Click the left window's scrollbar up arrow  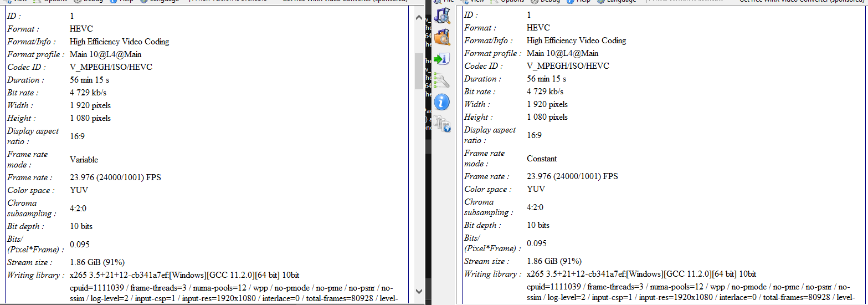[x=419, y=18]
